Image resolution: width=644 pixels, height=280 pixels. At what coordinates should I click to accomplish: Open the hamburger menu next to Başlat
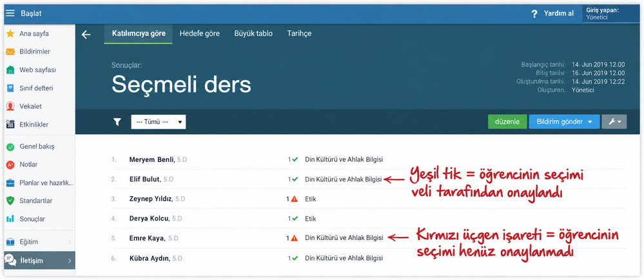click(10, 14)
